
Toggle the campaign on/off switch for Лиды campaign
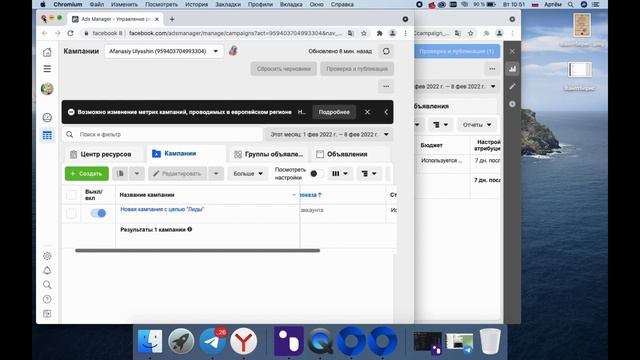[98, 213]
